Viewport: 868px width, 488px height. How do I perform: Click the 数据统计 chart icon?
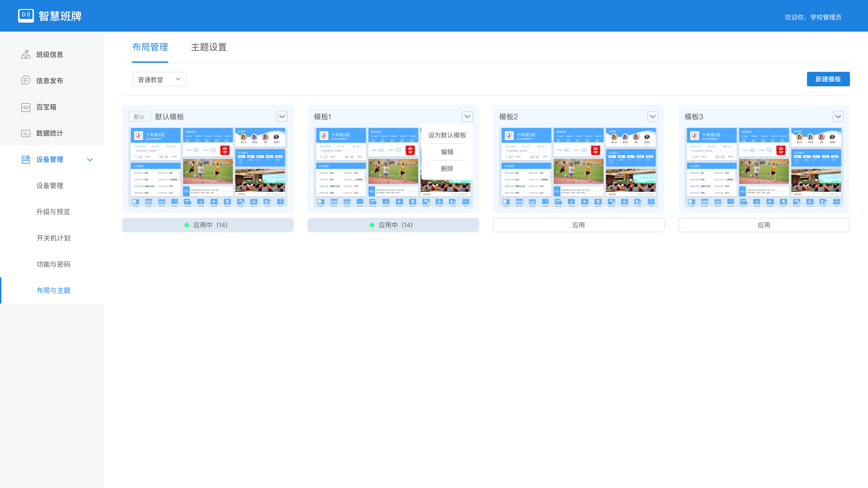(x=26, y=133)
